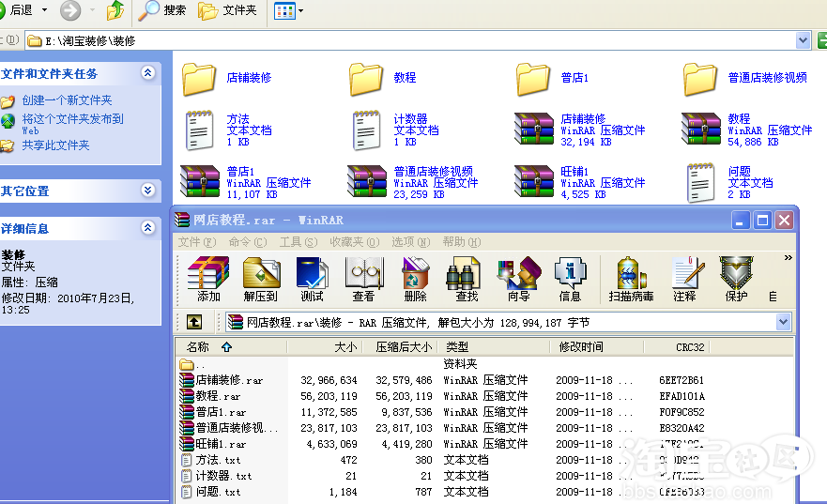Click the 查找 (Find) binoculars icon
Screen dimensions: 827x504
467,278
